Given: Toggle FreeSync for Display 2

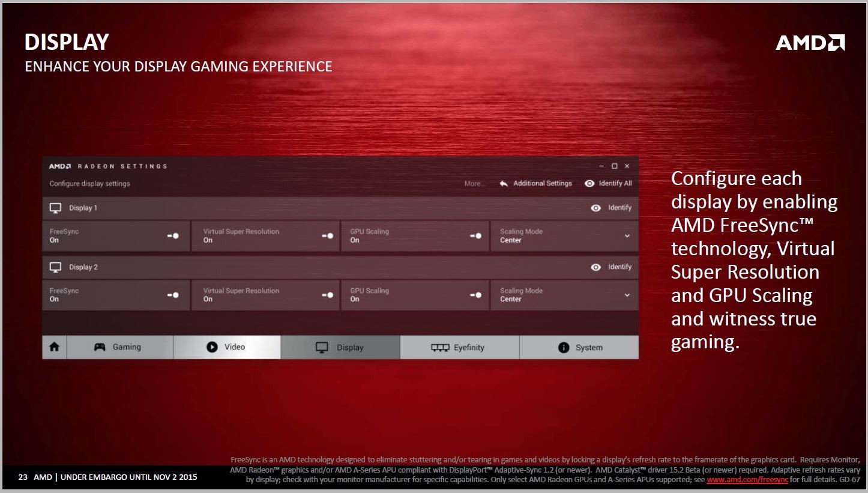Looking at the screenshot, I should pyautogui.click(x=173, y=295).
